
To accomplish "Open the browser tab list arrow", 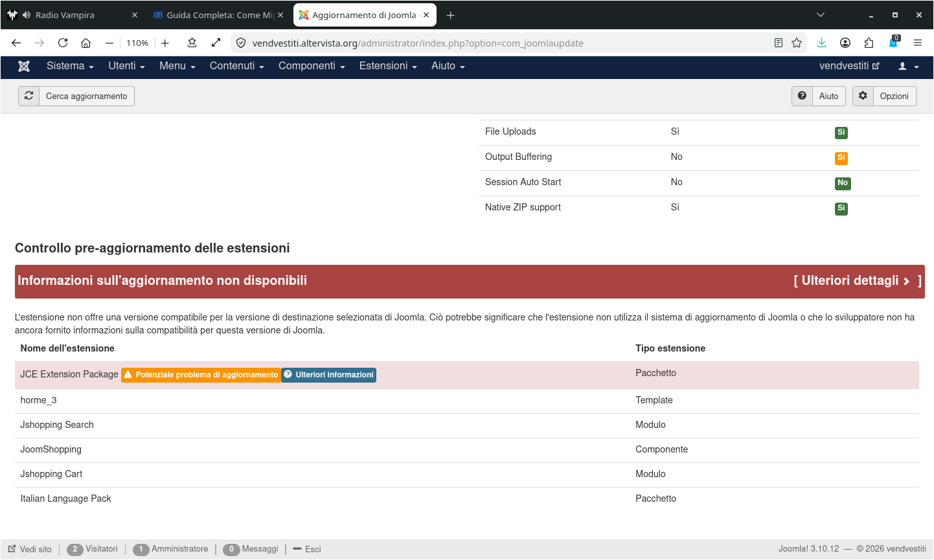I will [x=820, y=14].
